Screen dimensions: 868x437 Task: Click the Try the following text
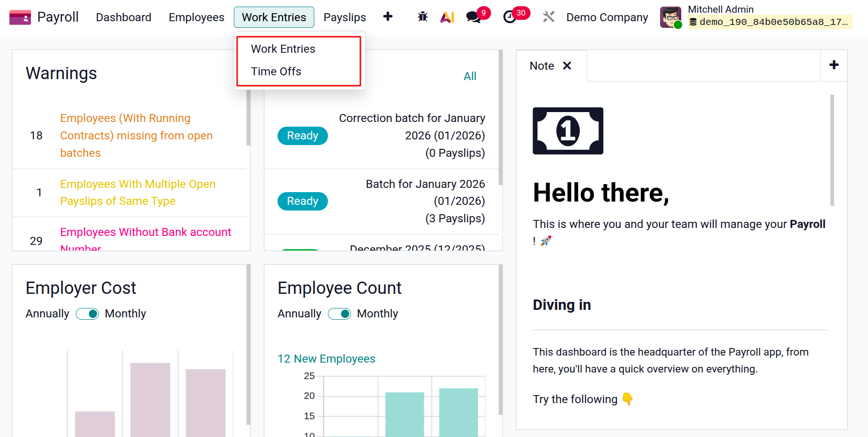[x=575, y=399]
